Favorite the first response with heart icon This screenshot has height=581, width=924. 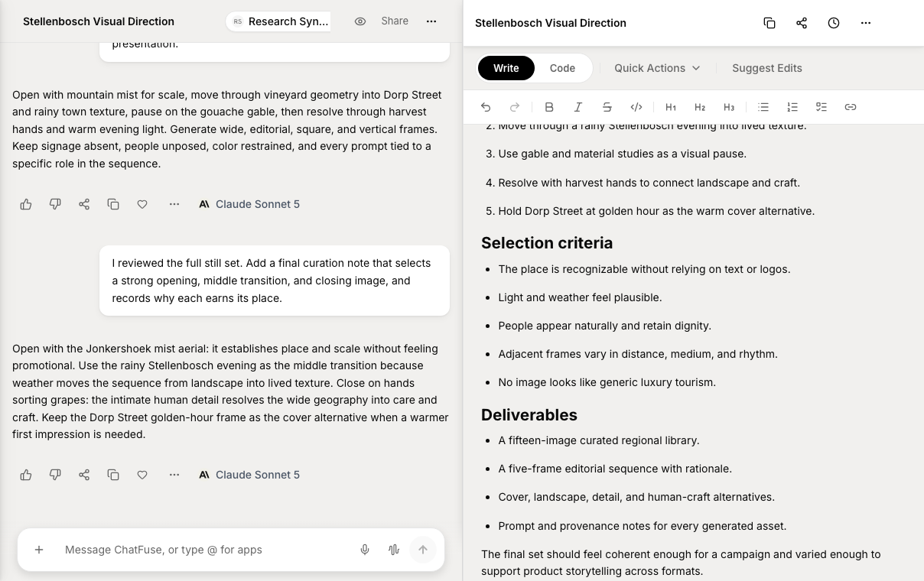click(x=142, y=204)
